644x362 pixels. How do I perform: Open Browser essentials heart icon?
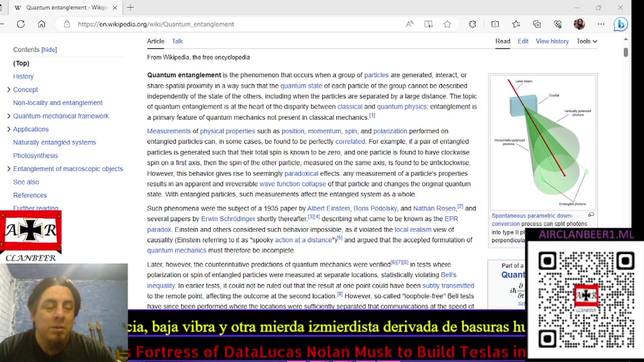coord(557,24)
